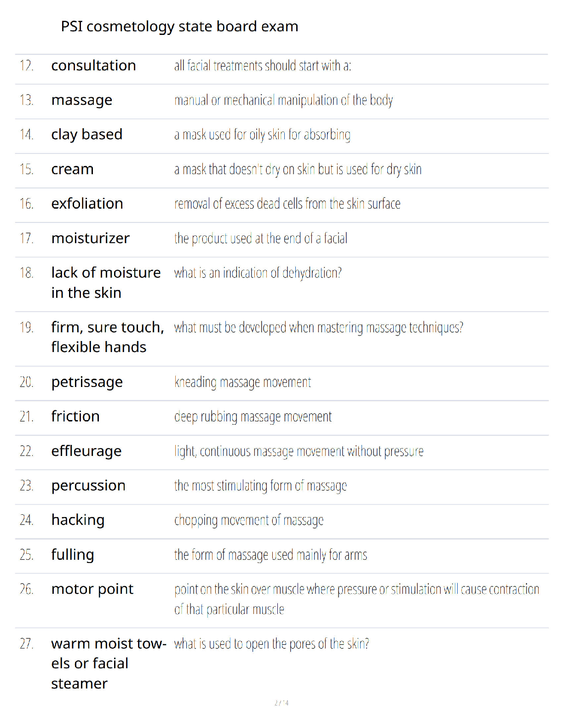Click the 'fulling' term in row 25
The height and width of the screenshot is (728, 563).
pyautogui.click(x=73, y=555)
